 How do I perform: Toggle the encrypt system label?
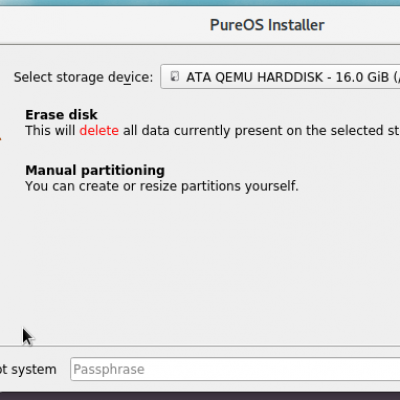(28, 369)
